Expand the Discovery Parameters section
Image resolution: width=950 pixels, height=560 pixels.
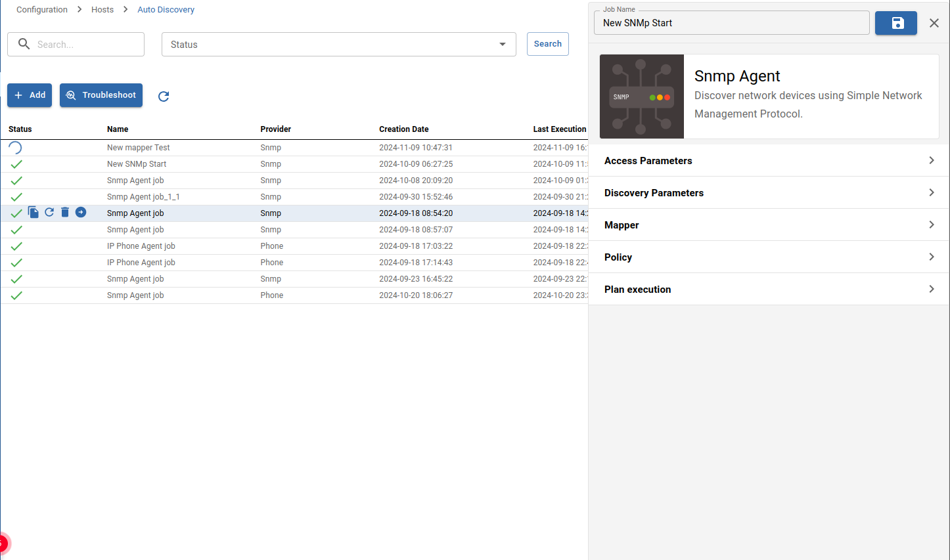pyautogui.click(x=769, y=193)
